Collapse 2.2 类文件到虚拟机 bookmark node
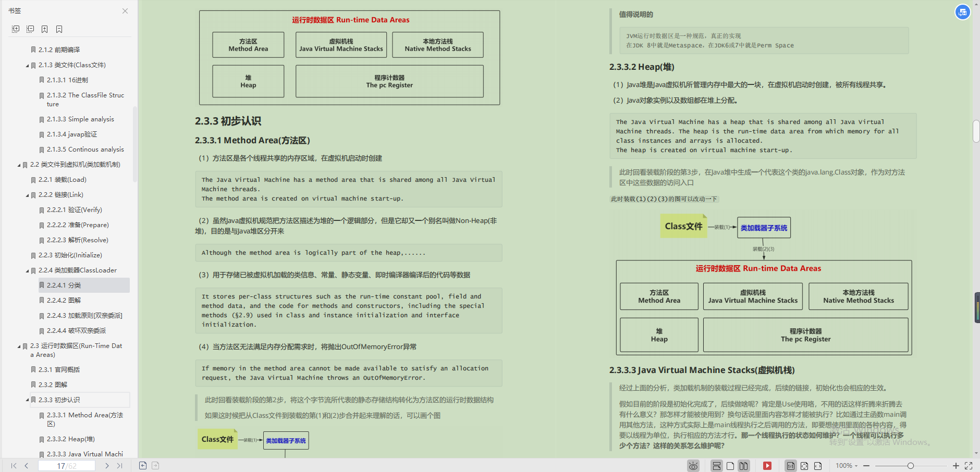 pyautogui.click(x=19, y=165)
